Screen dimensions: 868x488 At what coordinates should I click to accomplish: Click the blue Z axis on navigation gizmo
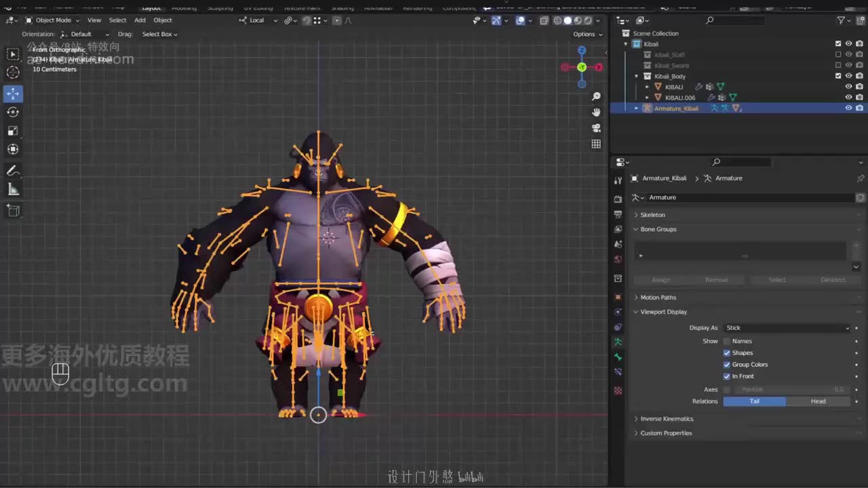pos(582,50)
